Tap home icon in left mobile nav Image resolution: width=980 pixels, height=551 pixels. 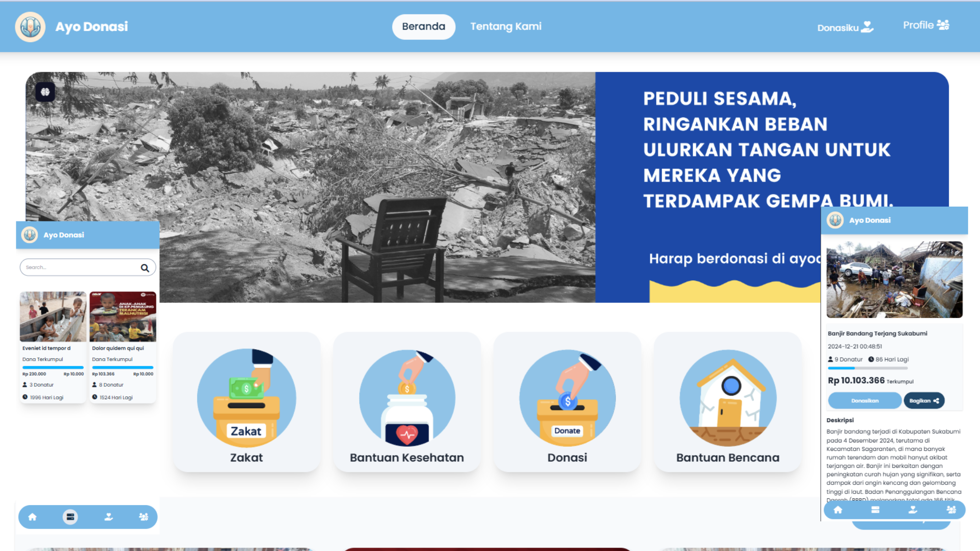(x=33, y=517)
